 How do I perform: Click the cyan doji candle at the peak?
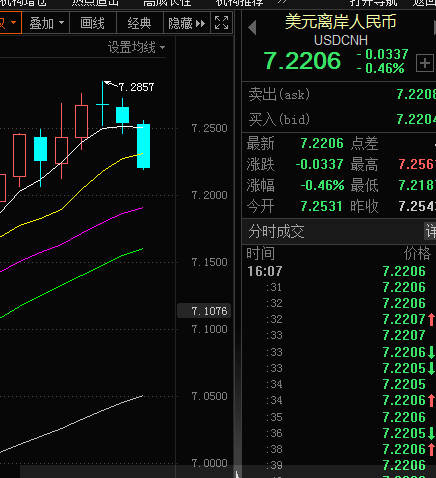coord(102,104)
